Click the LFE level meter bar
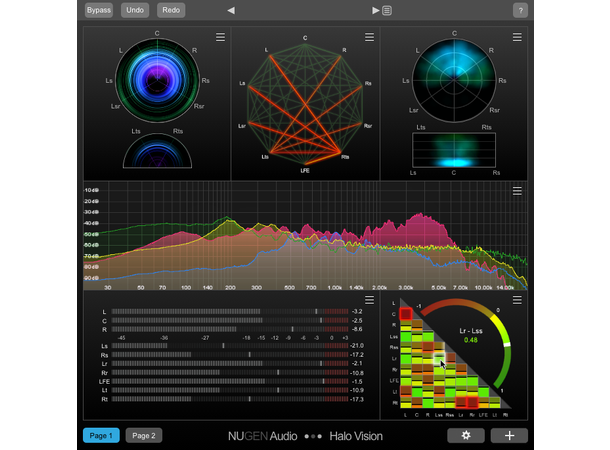 [230, 382]
